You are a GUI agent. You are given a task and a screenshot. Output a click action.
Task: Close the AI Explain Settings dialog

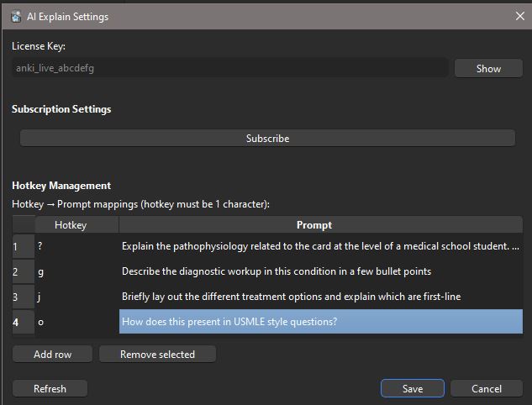(x=519, y=16)
